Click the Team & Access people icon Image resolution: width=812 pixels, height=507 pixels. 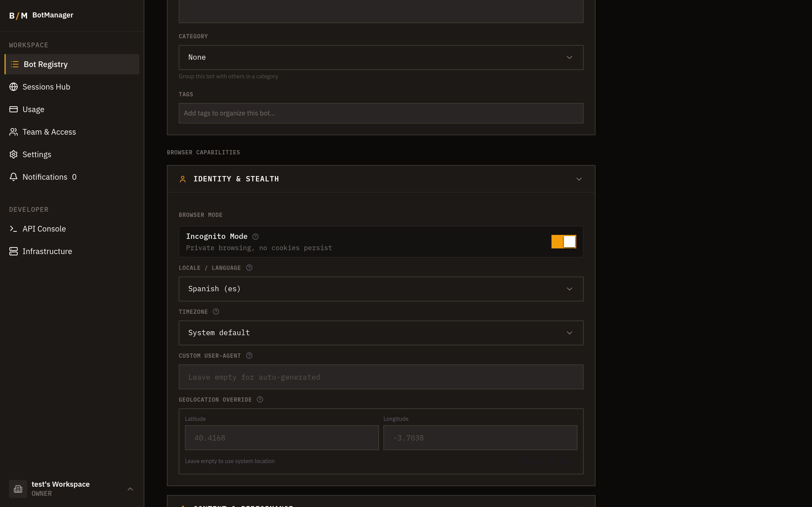point(14,132)
